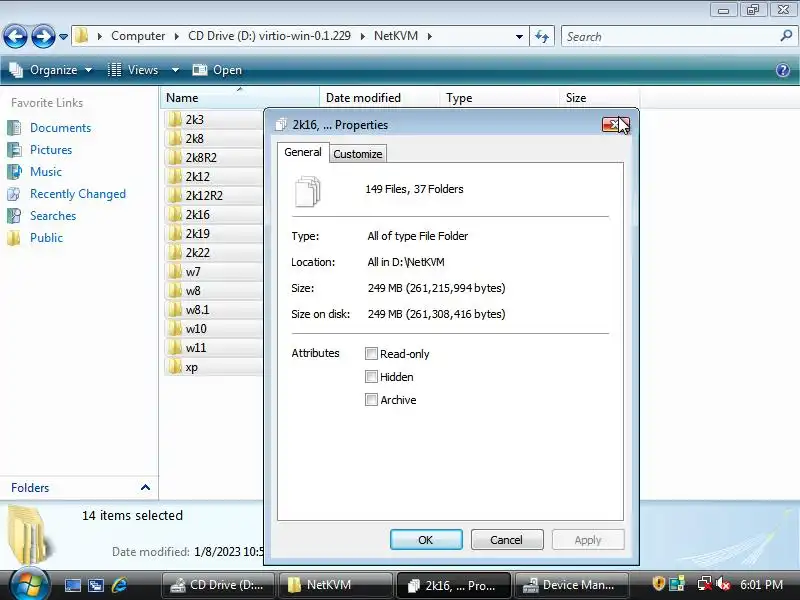This screenshot has height=600, width=800.
Task: Click the CD Drive (D:) virtio-win breadcrumb
Action: (x=269, y=36)
